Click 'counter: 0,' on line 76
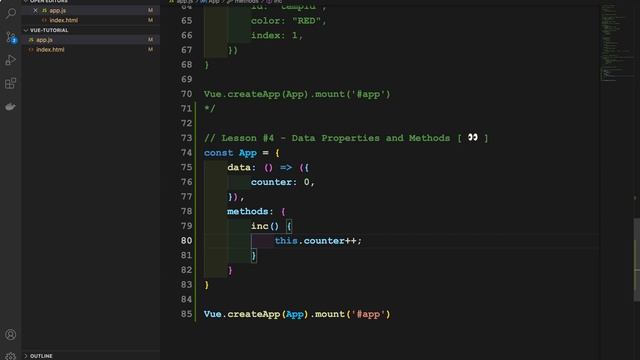The height and width of the screenshot is (360, 640). point(283,182)
